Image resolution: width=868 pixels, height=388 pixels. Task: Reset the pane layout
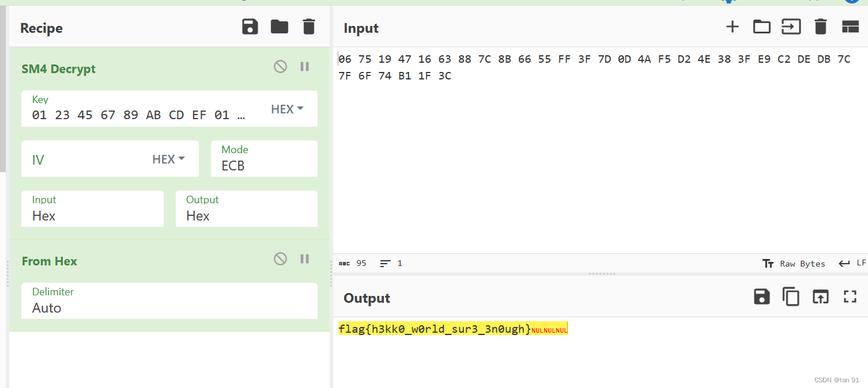coord(850,26)
